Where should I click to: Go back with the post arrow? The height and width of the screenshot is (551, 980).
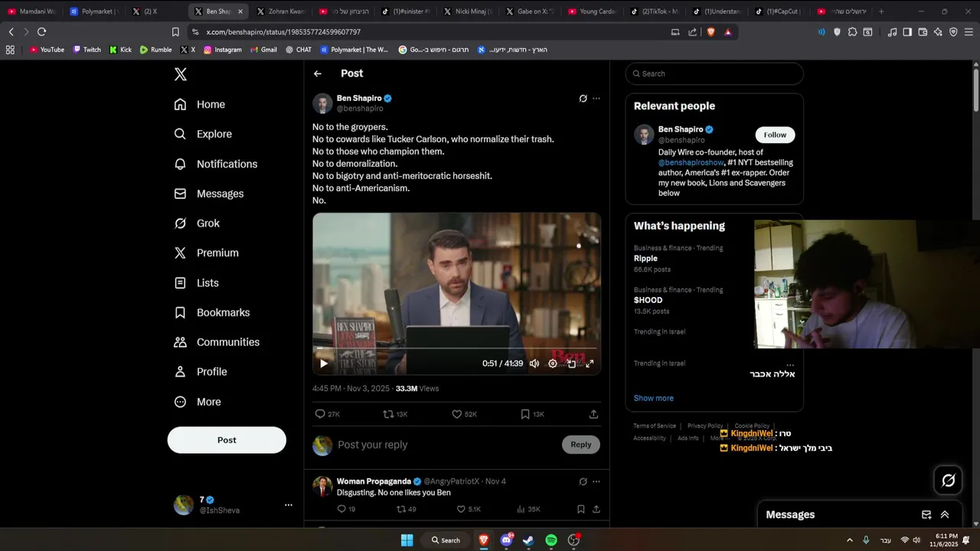pyautogui.click(x=318, y=73)
